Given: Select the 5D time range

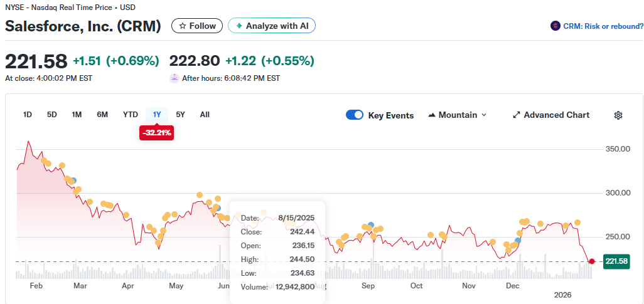Looking at the screenshot, I should (51, 115).
